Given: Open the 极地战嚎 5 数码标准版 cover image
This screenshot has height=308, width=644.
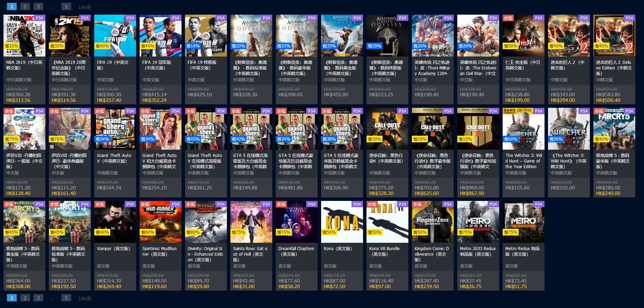Looking at the screenshot, I should click(x=70, y=222).
